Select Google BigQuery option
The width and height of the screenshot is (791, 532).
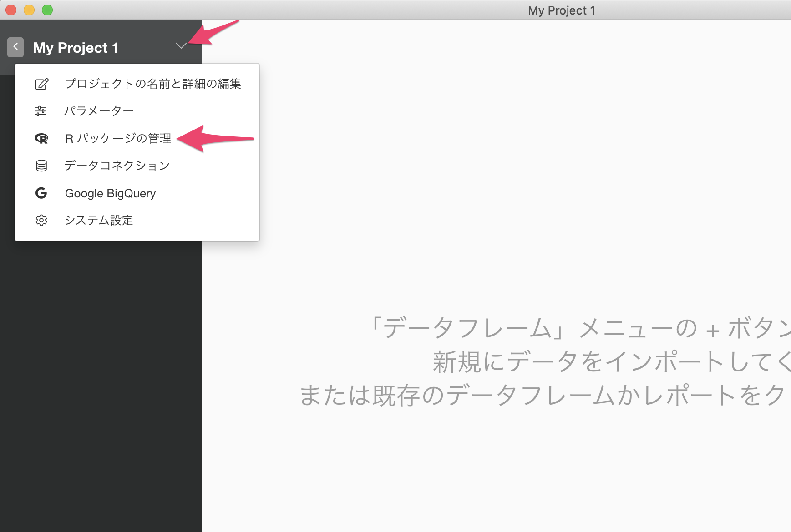tap(137, 193)
